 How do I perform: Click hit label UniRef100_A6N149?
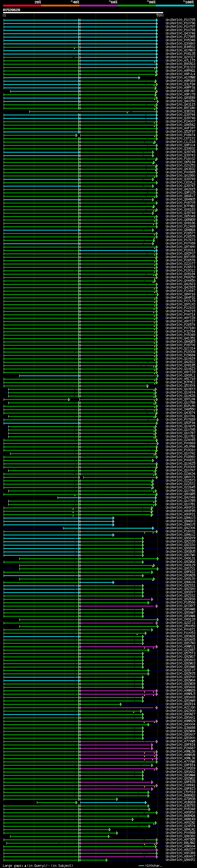[x=180, y=819]
